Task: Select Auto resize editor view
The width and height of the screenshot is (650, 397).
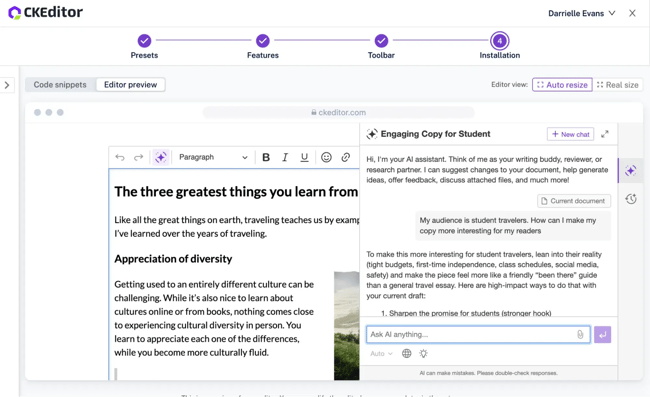Action: [562, 85]
